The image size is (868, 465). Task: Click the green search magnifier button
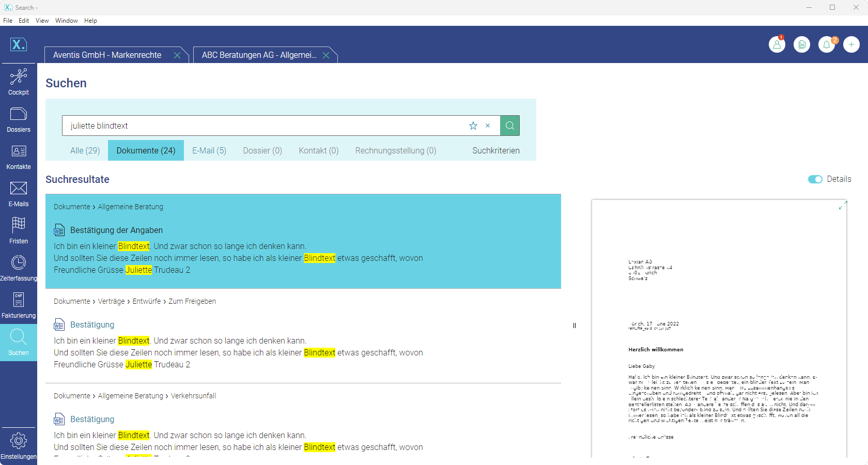tap(510, 126)
